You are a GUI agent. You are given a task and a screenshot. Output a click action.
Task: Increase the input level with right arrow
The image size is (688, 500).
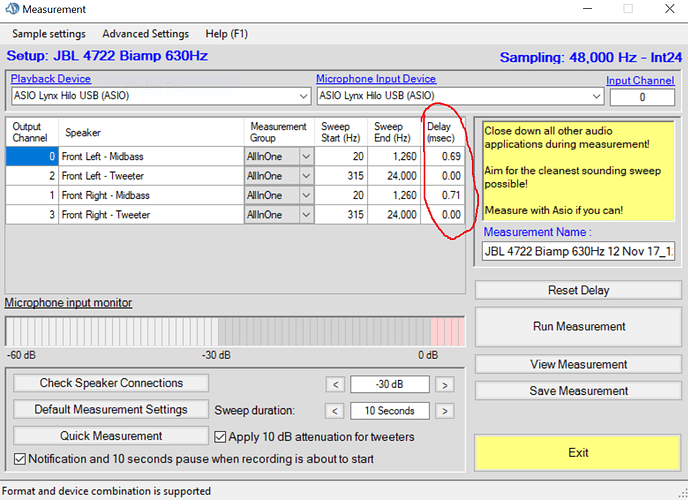click(x=443, y=384)
